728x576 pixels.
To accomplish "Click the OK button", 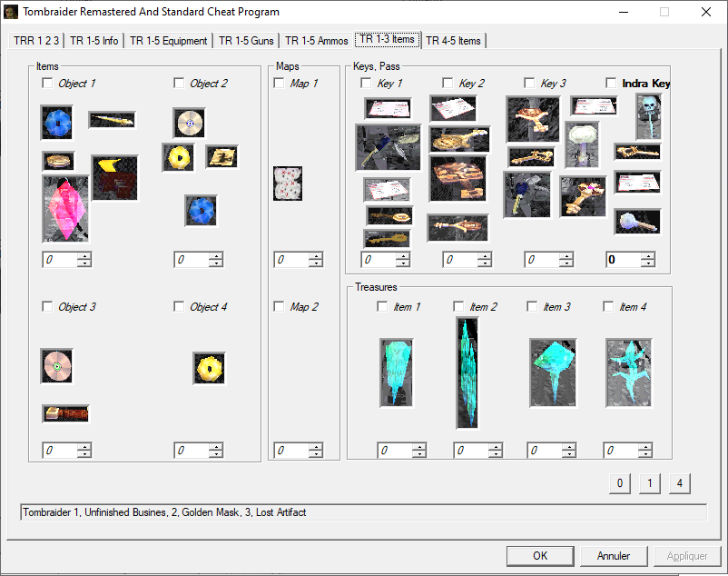I will (540, 556).
